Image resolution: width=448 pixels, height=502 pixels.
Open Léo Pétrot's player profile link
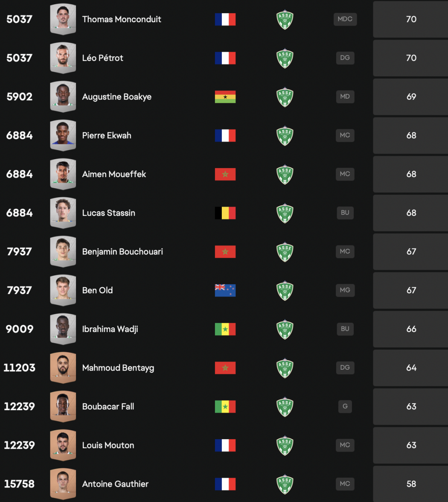point(102,58)
